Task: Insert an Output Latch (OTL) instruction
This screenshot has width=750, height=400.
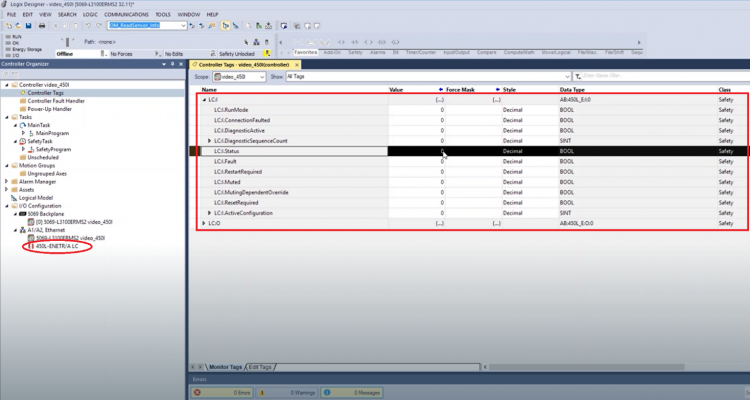Action: tap(382, 42)
